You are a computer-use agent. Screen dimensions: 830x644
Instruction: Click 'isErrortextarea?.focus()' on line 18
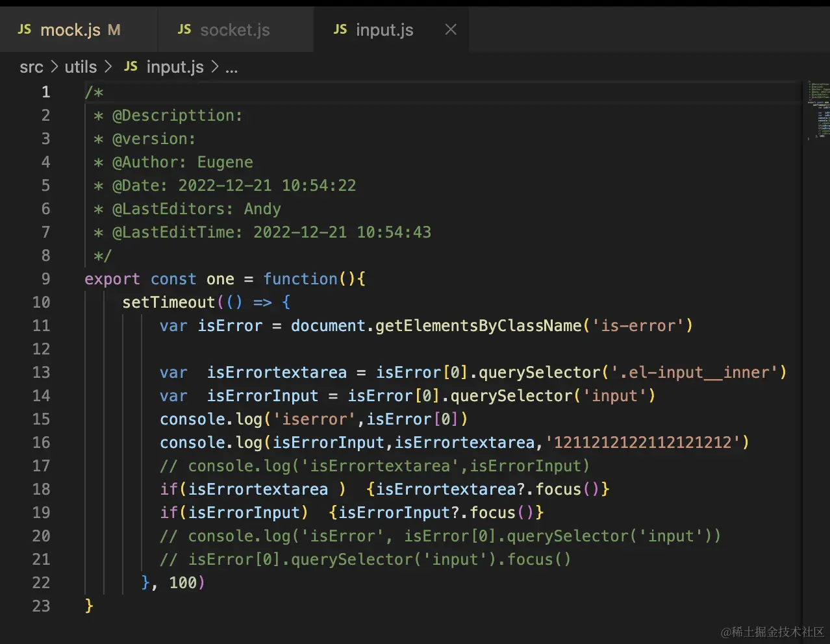click(x=487, y=489)
